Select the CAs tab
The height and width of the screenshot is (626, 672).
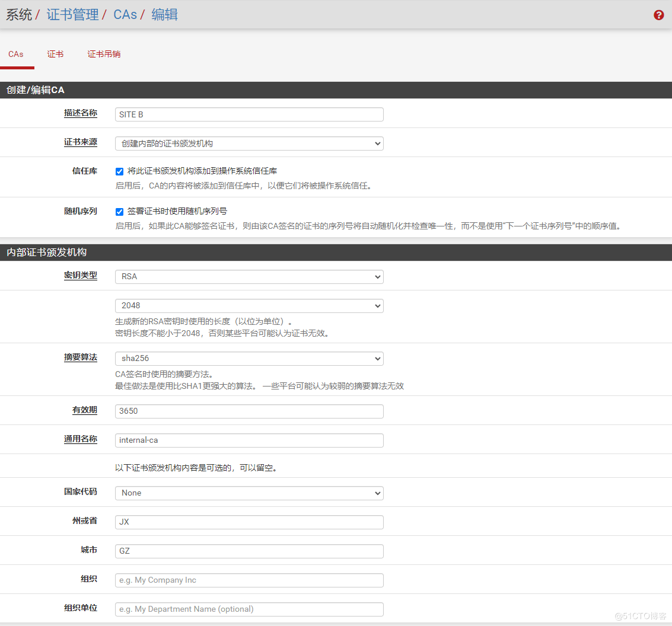(x=16, y=54)
